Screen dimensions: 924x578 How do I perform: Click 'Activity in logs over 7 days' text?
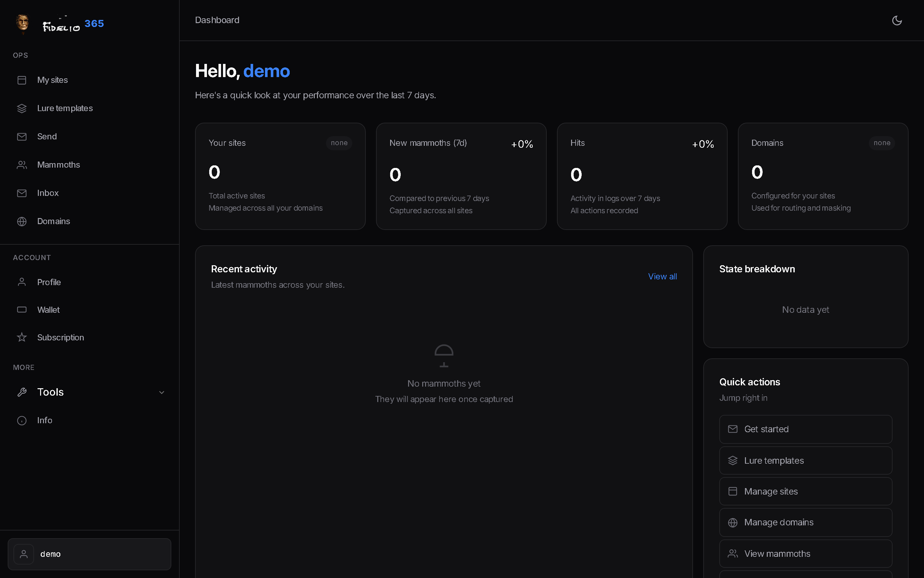click(615, 198)
